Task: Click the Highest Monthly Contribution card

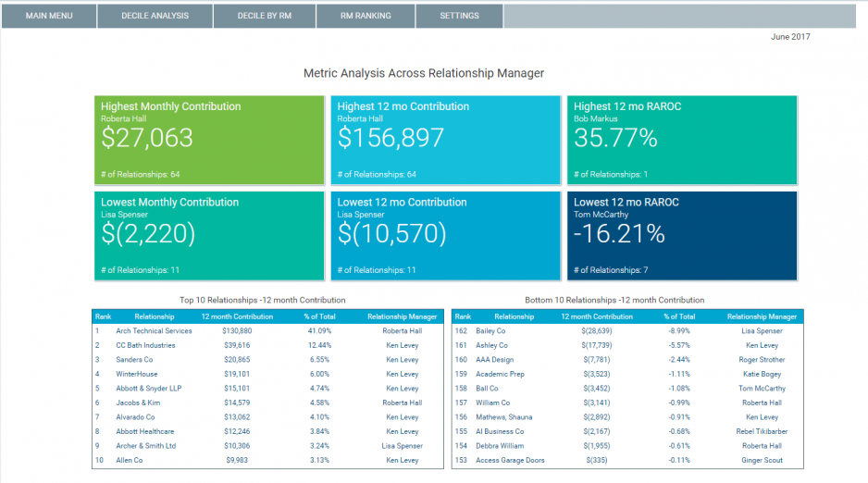Action: pos(209,139)
